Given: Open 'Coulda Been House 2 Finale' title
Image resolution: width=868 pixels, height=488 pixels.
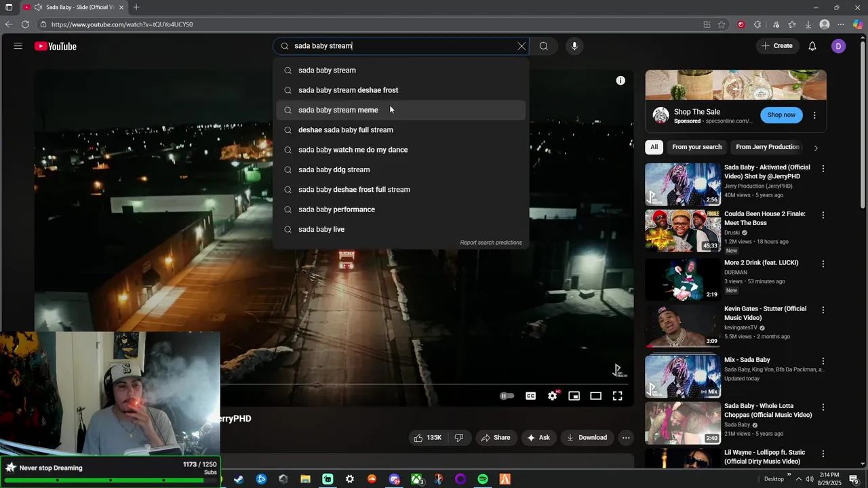Looking at the screenshot, I should (765, 218).
